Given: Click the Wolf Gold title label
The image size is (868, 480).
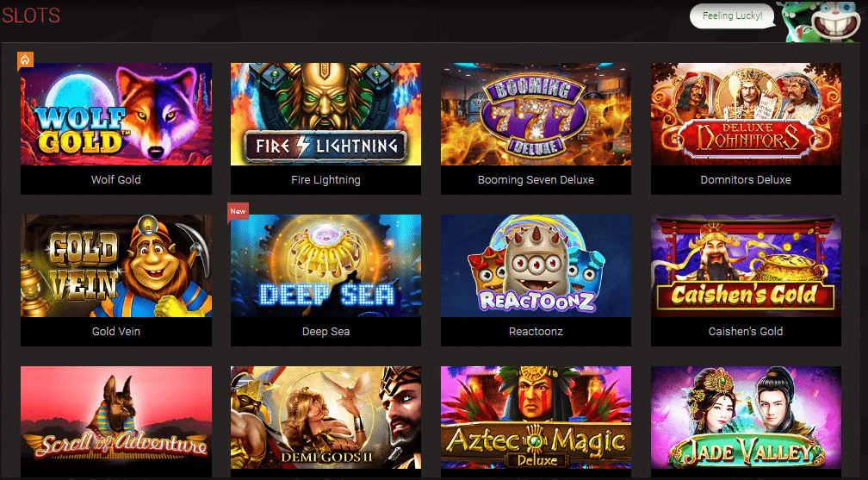Looking at the screenshot, I should click(116, 179).
